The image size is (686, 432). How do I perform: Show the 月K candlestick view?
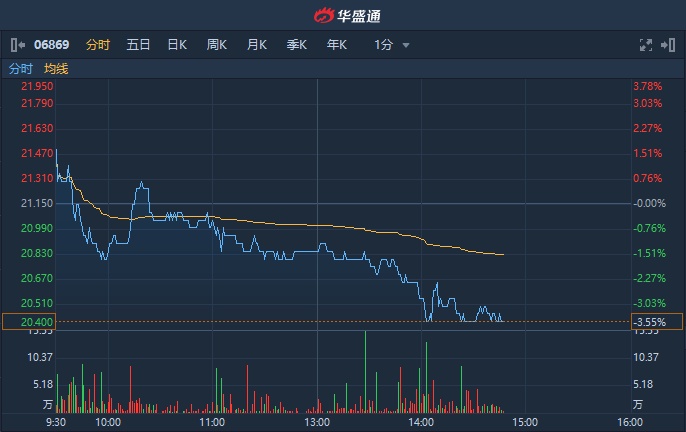257,45
